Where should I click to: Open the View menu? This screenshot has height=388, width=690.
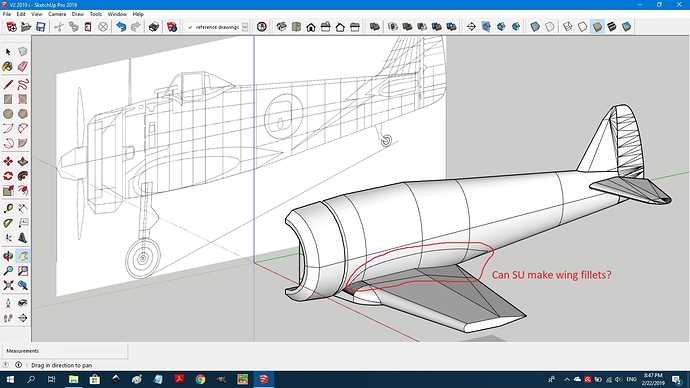[37, 14]
